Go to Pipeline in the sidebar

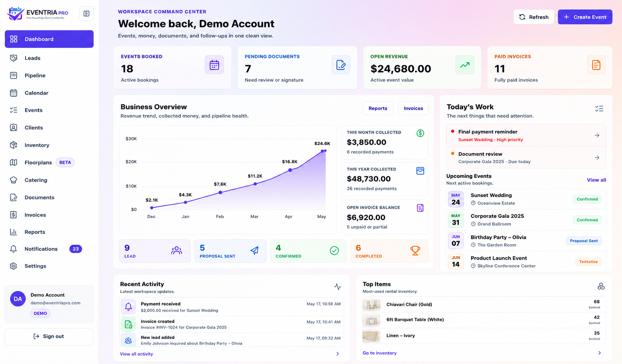point(49,76)
